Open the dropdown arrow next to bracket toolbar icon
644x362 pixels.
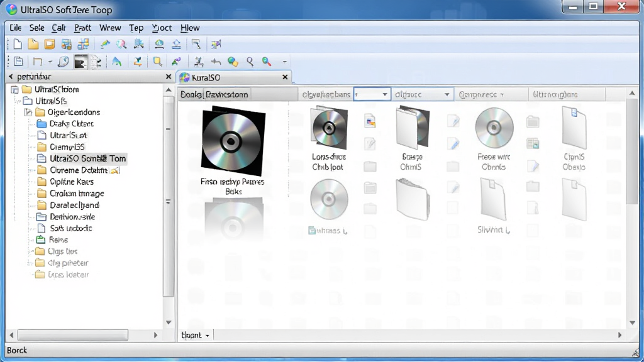50,62
